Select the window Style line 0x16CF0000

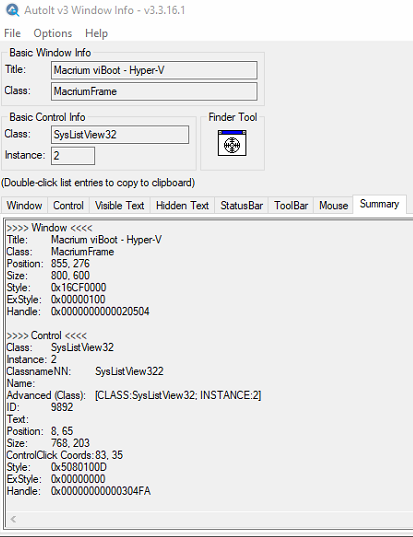pyautogui.click(x=57, y=288)
